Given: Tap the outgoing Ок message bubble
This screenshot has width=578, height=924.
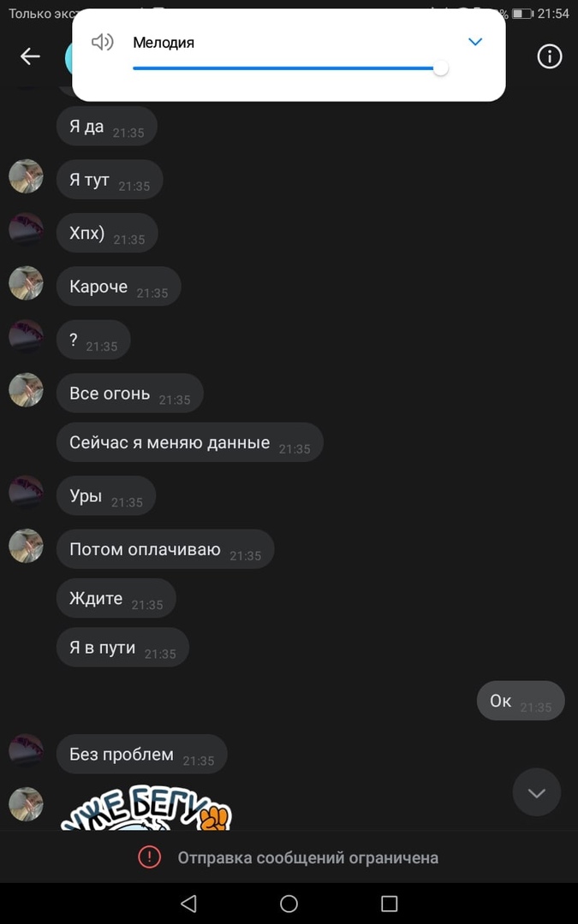Looking at the screenshot, I should (521, 701).
